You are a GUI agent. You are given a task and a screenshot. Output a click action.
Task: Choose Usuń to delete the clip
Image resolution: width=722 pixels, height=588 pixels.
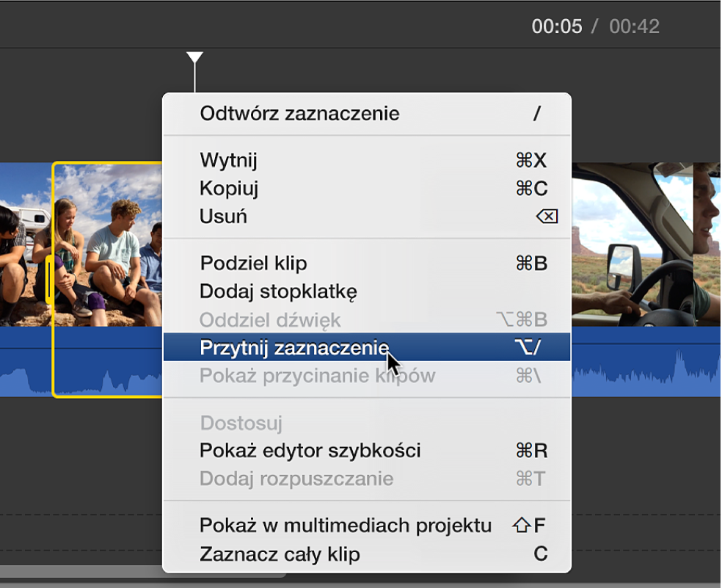click(367, 216)
